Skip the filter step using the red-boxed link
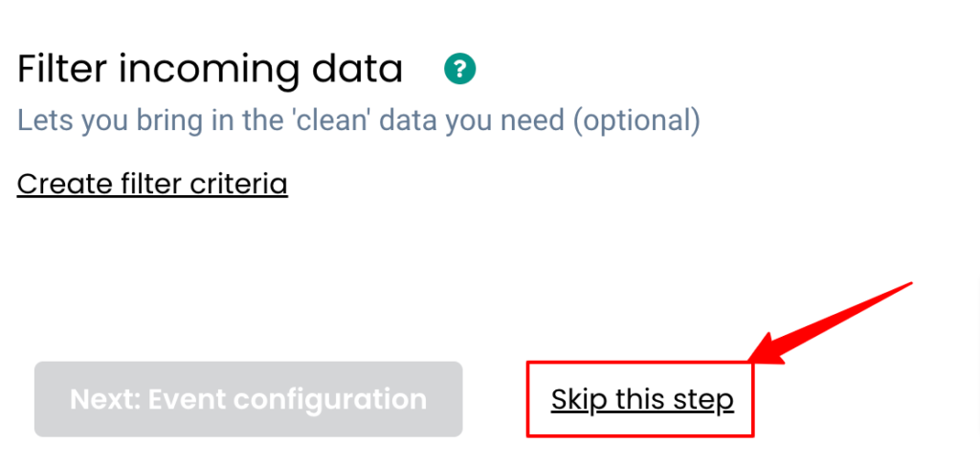Image resolution: width=980 pixels, height=466 pixels. pyautogui.click(x=642, y=399)
